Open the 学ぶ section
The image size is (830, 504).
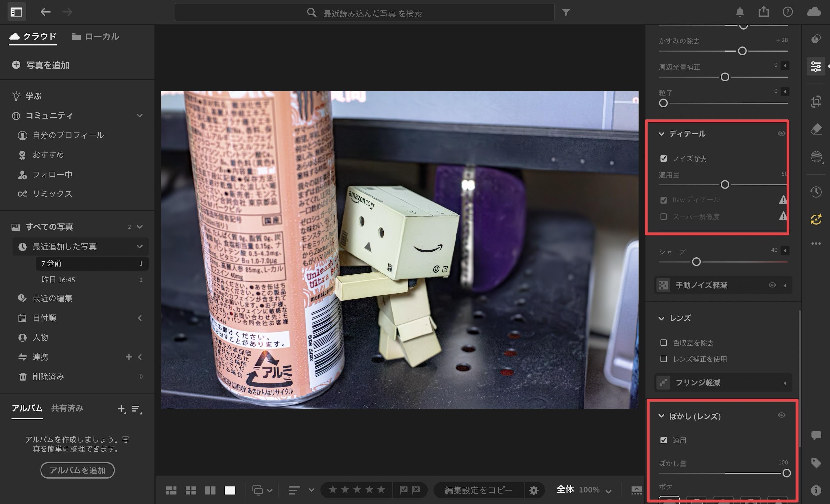(26, 96)
